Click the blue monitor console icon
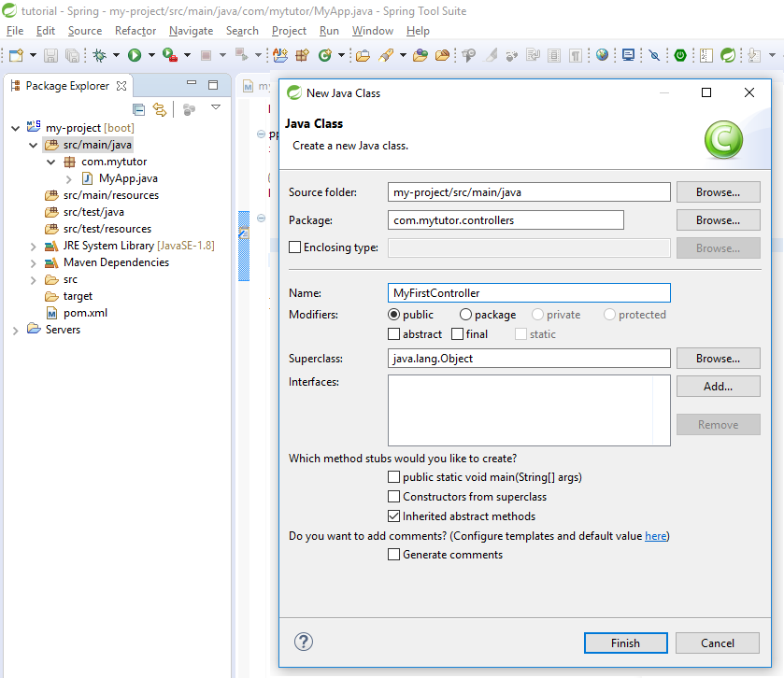Viewport: 784px width, 678px height. pos(628,55)
